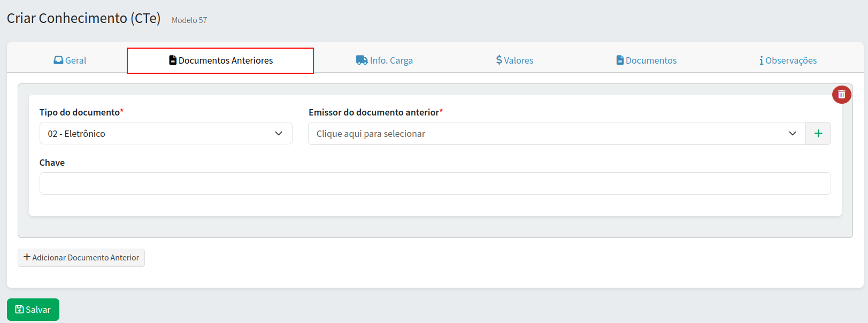Click the truck icon on Info. Carga
The width and height of the screenshot is (868, 323).
click(x=362, y=60)
